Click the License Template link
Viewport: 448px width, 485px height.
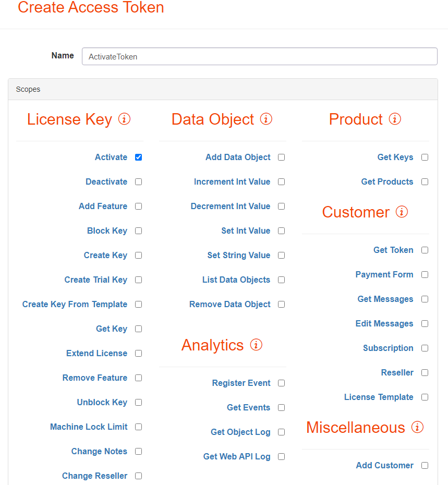[x=379, y=397]
